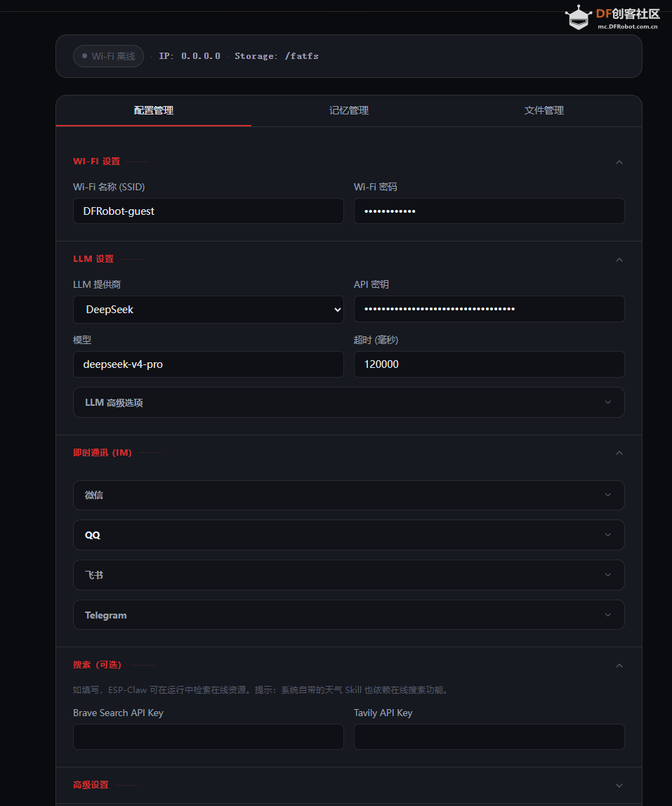The height and width of the screenshot is (806, 672).
Task: Click the DF创客社区 robot logo
Action: click(578, 18)
